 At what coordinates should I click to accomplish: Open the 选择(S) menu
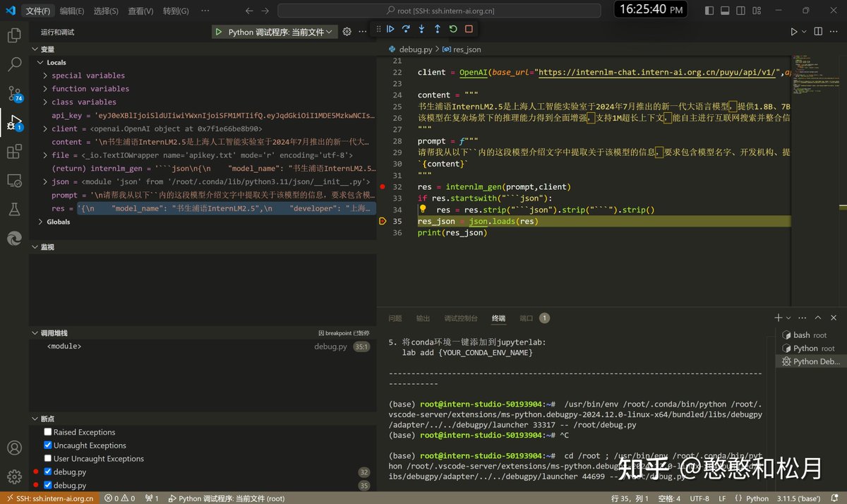tap(106, 11)
